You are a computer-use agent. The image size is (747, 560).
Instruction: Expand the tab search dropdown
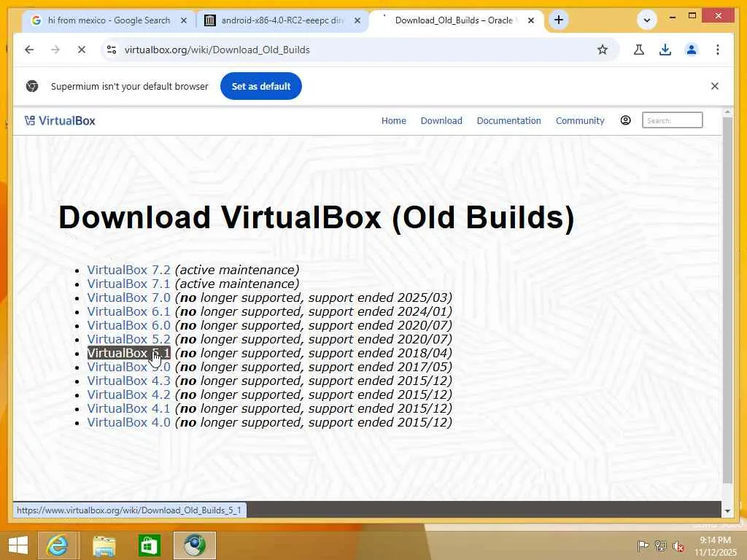click(x=647, y=20)
